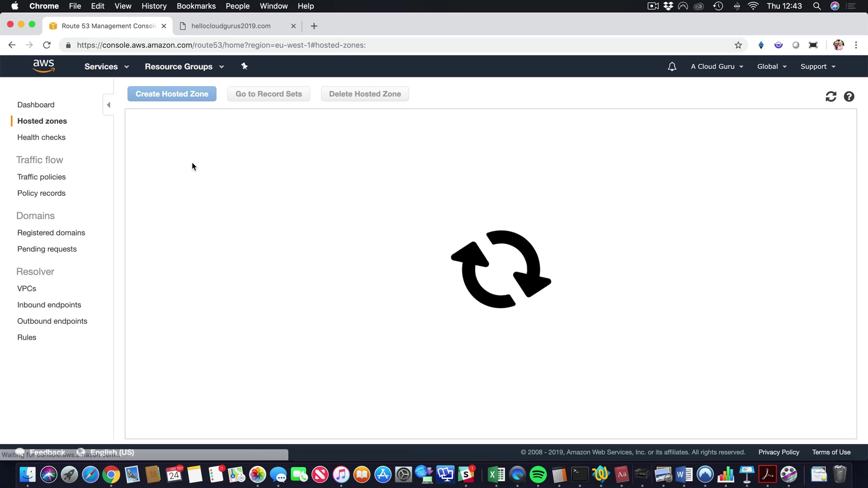Click the AWS logo home icon
This screenshot has height=488, width=868.
click(x=43, y=66)
